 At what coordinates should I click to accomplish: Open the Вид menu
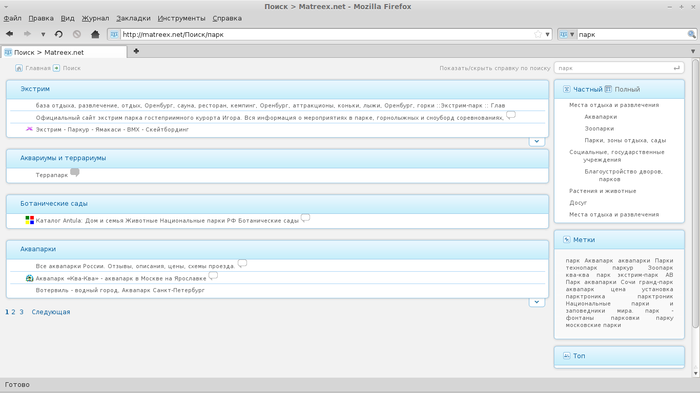pos(67,18)
